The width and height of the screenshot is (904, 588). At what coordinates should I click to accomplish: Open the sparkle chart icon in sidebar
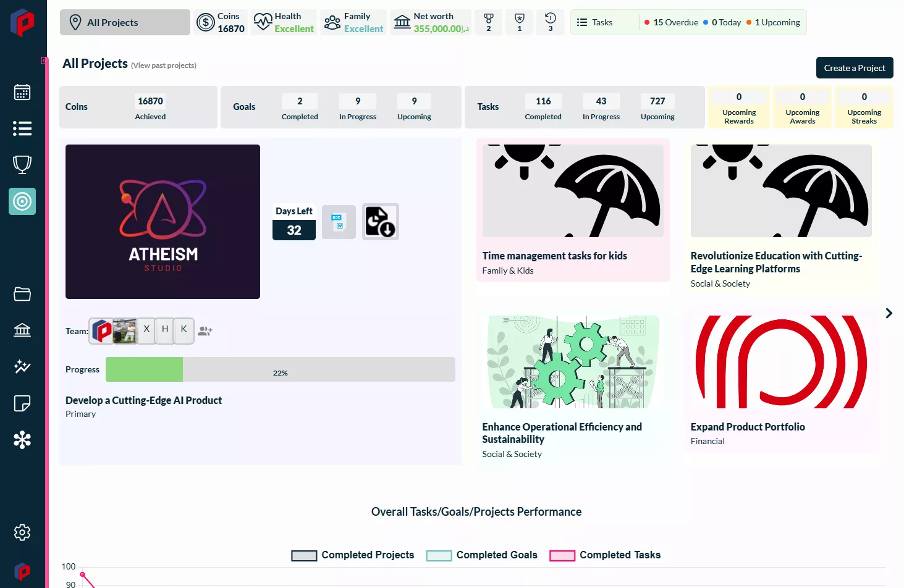[x=22, y=366]
